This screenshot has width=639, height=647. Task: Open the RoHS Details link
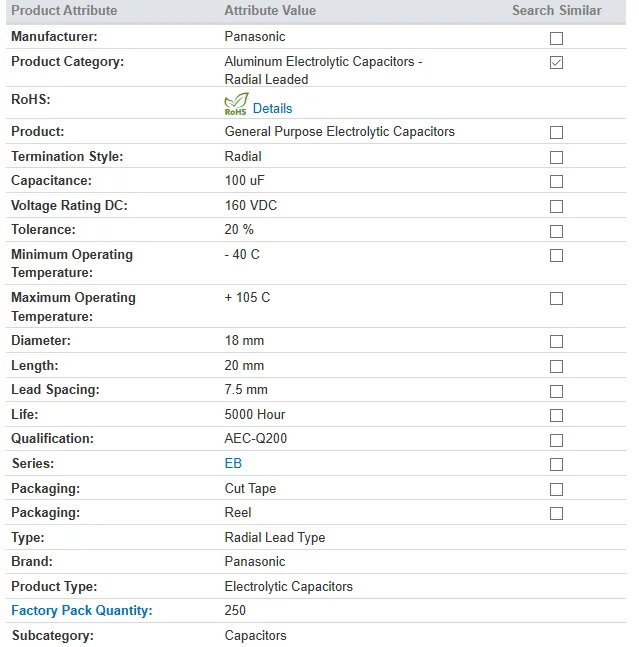pos(272,109)
